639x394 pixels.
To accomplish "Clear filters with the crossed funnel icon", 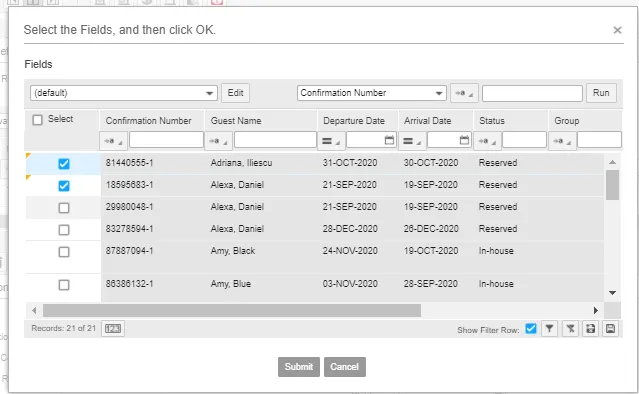I will tap(570, 329).
